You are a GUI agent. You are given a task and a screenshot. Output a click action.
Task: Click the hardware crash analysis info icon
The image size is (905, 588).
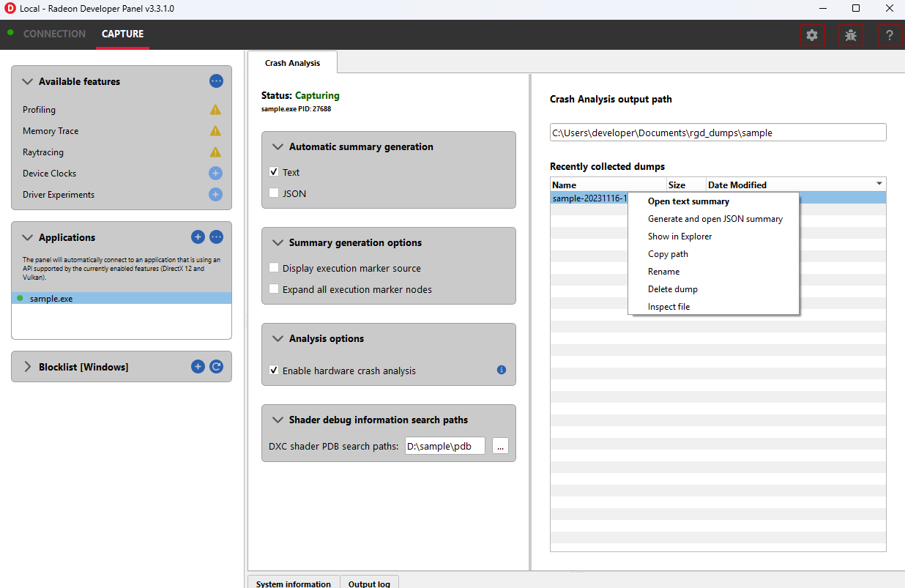[x=502, y=371]
